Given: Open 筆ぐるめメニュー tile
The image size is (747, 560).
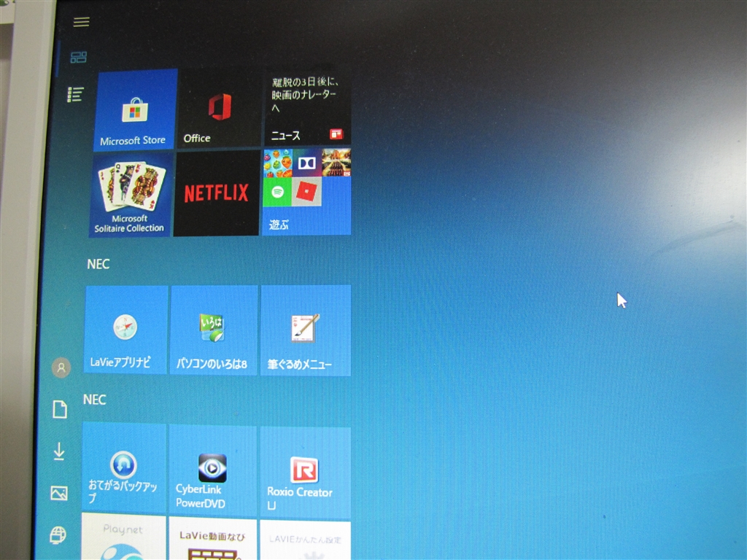Looking at the screenshot, I should [306, 330].
